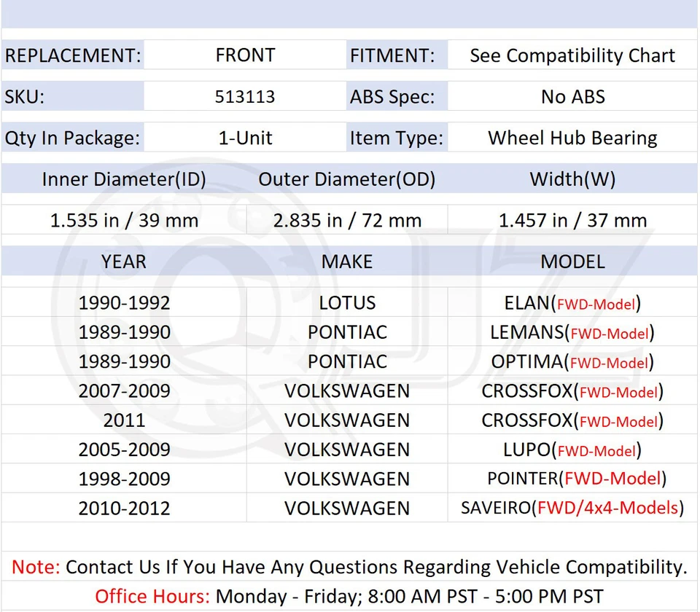The height and width of the screenshot is (612, 700).
Task: Select 1.535 in / 39 mm value
Action: pos(124,220)
